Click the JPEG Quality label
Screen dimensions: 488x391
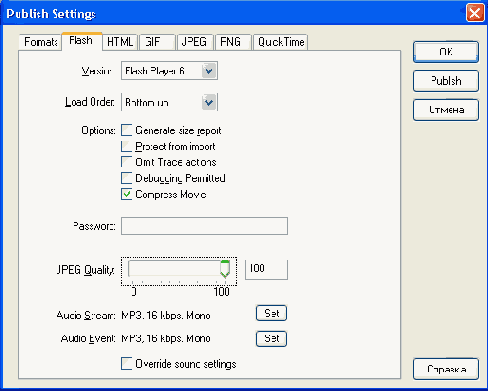click(x=86, y=270)
